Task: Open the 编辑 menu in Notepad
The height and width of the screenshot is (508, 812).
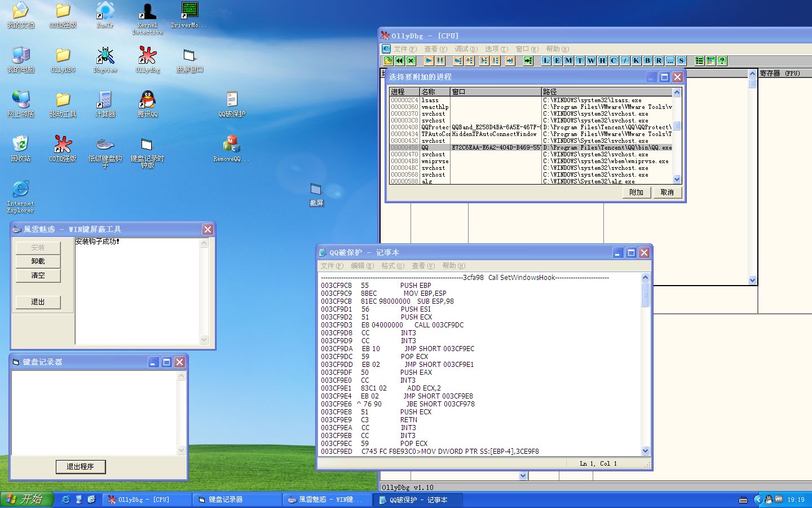Action: 362,266
